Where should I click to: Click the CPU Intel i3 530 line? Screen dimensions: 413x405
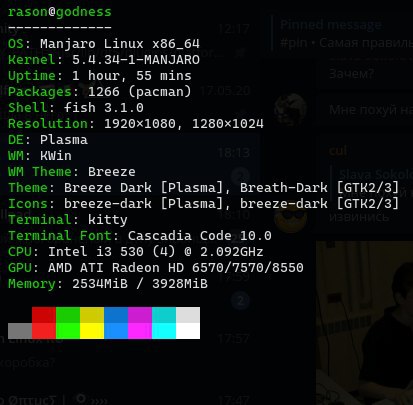136,252
